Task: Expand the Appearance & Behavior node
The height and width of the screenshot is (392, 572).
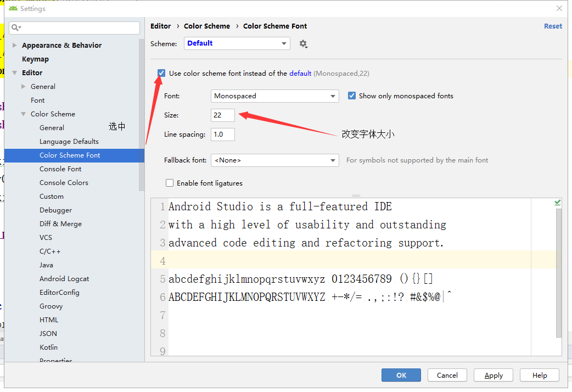Action: pos(14,46)
